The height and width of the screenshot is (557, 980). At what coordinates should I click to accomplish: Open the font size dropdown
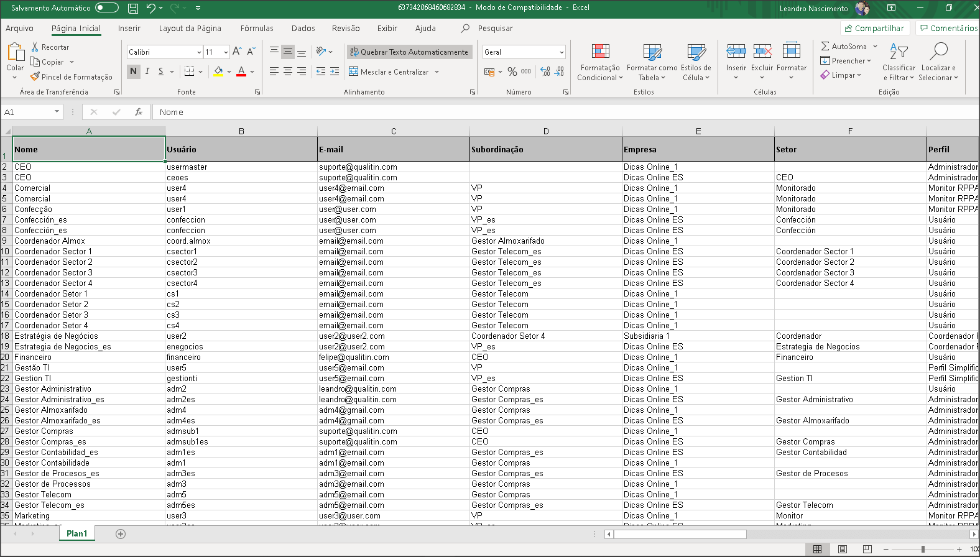[x=226, y=52]
